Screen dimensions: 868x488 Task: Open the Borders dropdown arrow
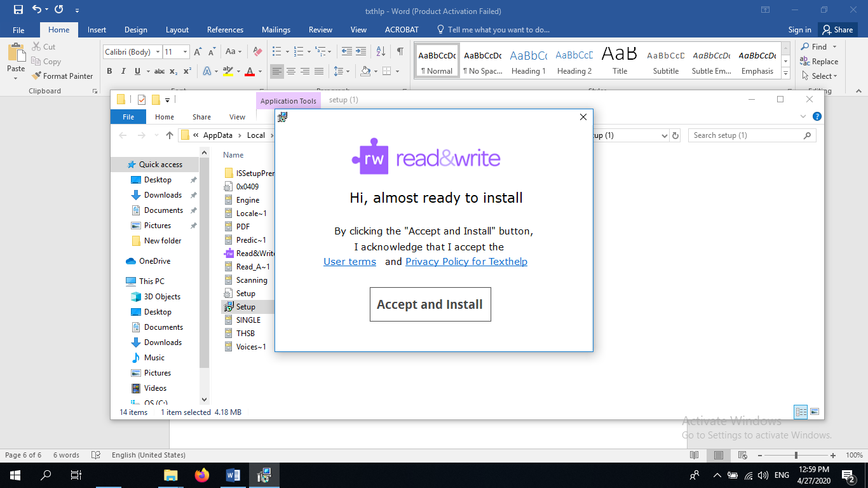click(398, 71)
